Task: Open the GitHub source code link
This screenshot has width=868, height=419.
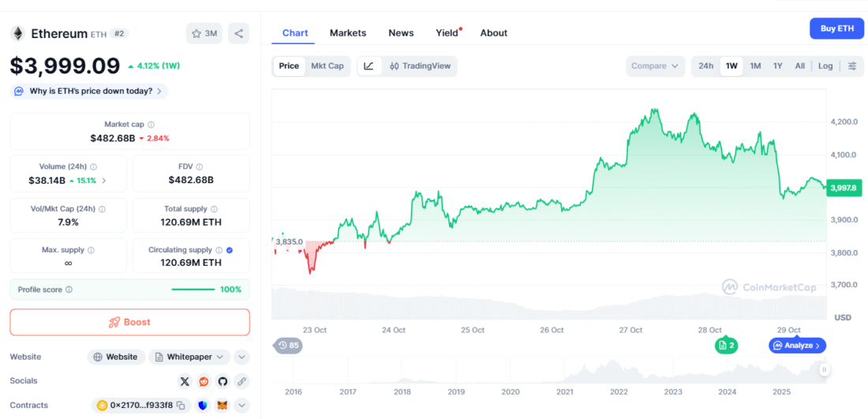Action: pyautogui.click(x=223, y=381)
